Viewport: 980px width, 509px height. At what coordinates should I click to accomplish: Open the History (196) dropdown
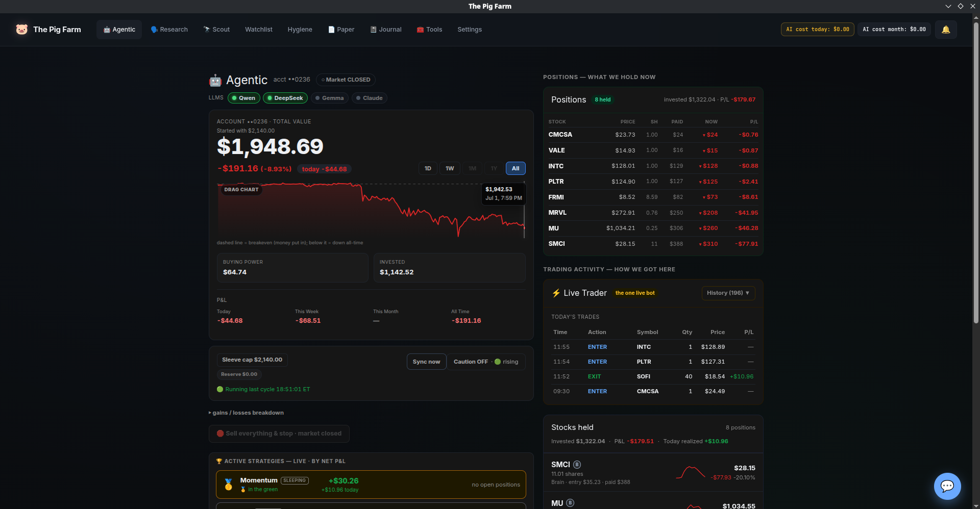[728, 293]
